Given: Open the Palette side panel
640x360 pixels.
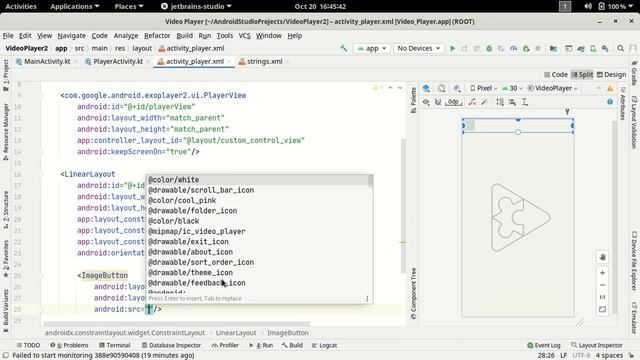Looking at the screenshot, I should (x=413, y=100).
